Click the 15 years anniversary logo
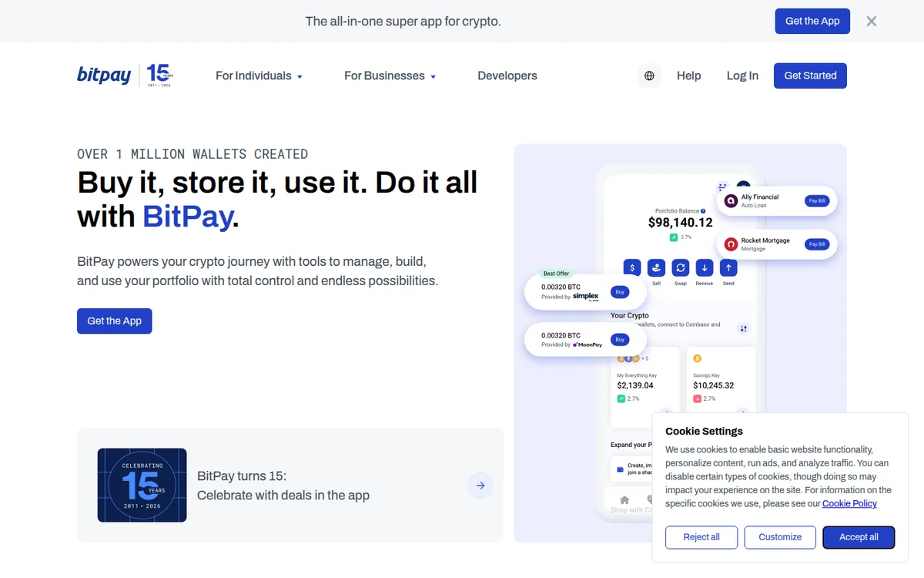This screenshot has width=924, height=578. tap(160, 75)
